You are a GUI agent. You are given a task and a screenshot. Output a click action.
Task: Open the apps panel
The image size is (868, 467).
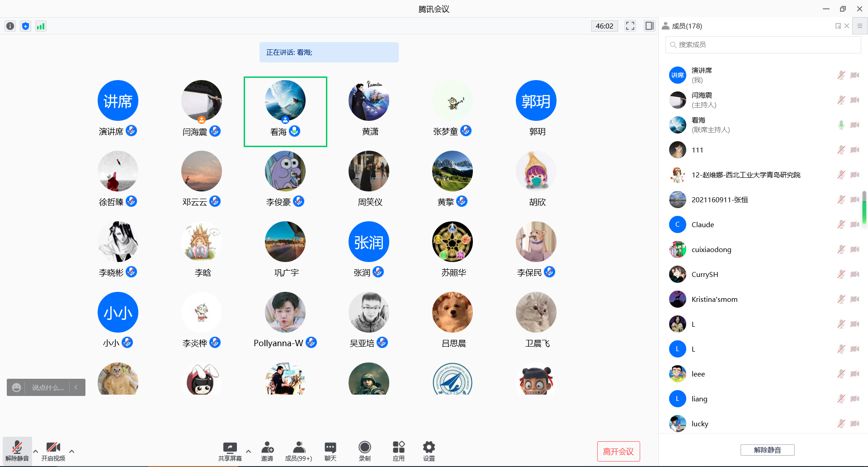tap(398, 451)
